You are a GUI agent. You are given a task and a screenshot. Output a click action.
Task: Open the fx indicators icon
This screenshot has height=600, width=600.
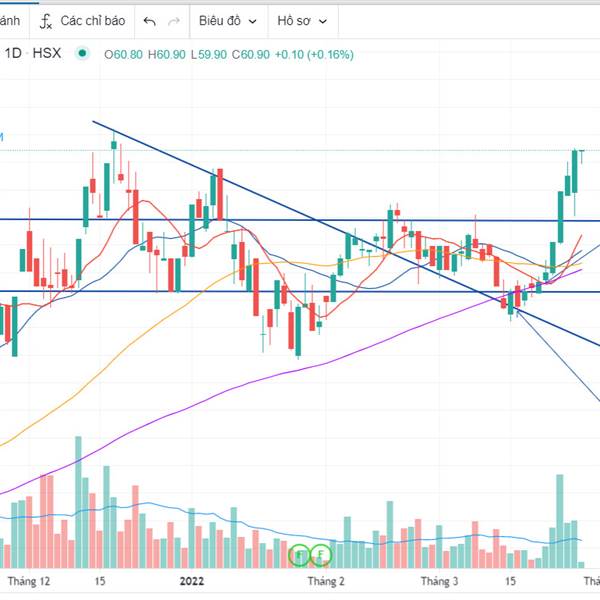[x=46, y=21]
